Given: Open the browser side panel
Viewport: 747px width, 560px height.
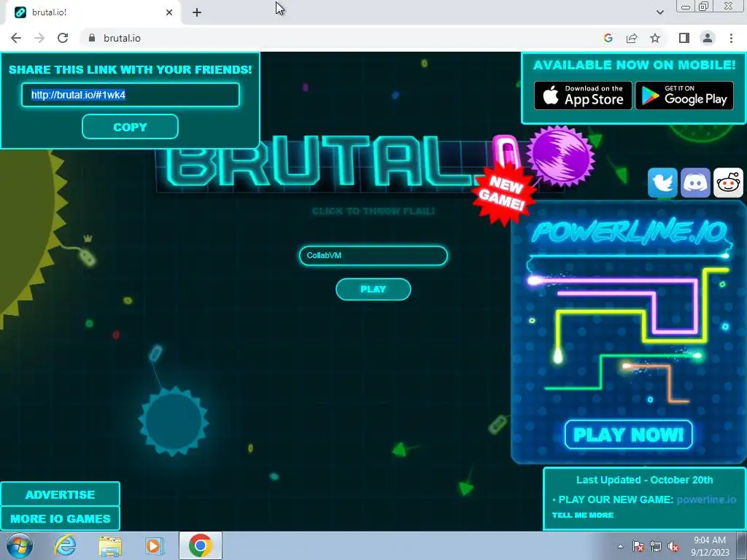Looking at the screenshot, I should (x=684, y=38).
